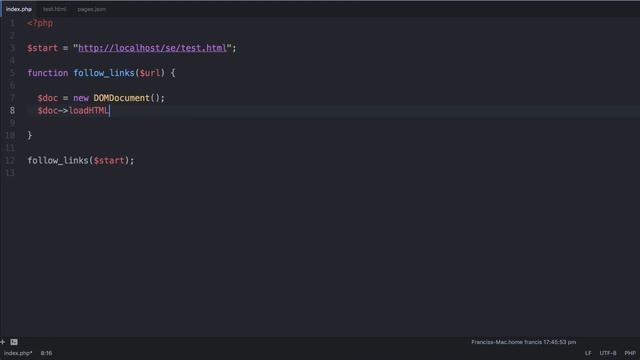Click line number 5 in gutter
Image resolution: width=640 pixels, height=360 pixels.
(x=12, y=73)
